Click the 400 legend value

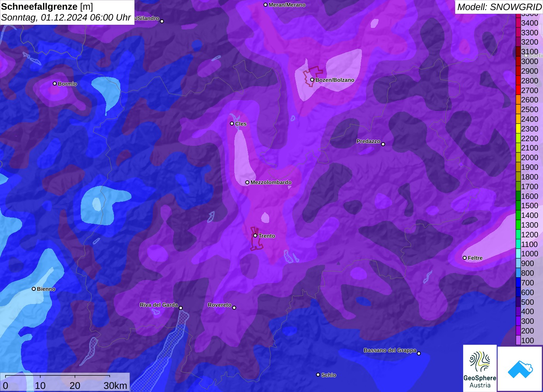click(527, 311)
